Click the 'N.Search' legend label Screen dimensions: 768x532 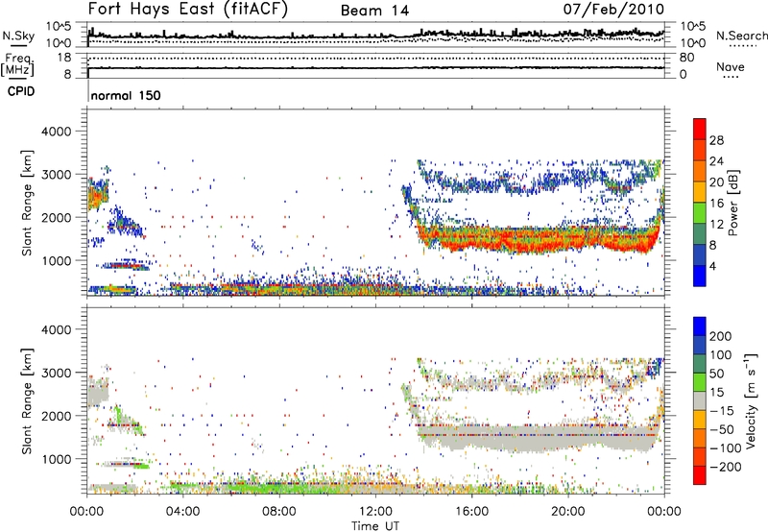(x=741, y=36)
